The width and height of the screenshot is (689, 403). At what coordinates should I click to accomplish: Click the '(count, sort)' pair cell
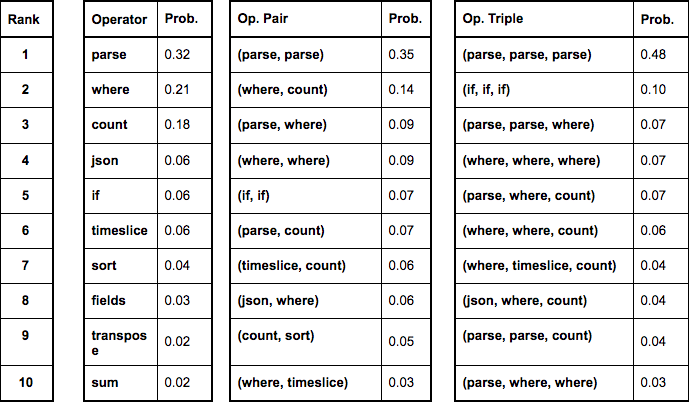pyautogui.click(x=306, y=342)
